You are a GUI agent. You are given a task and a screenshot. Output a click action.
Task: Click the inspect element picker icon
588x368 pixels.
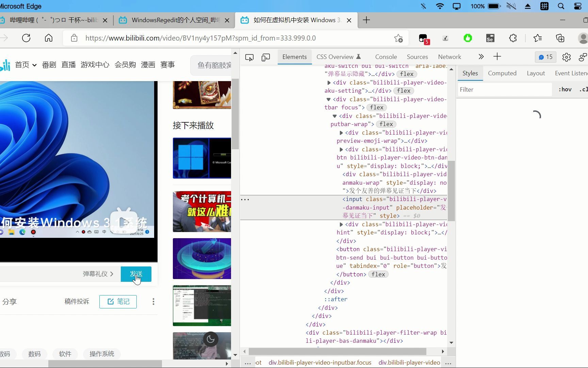click(x=249, y=57)
